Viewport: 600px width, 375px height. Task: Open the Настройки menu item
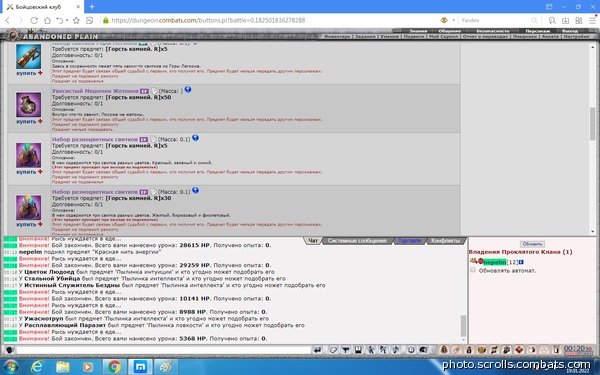576,36
